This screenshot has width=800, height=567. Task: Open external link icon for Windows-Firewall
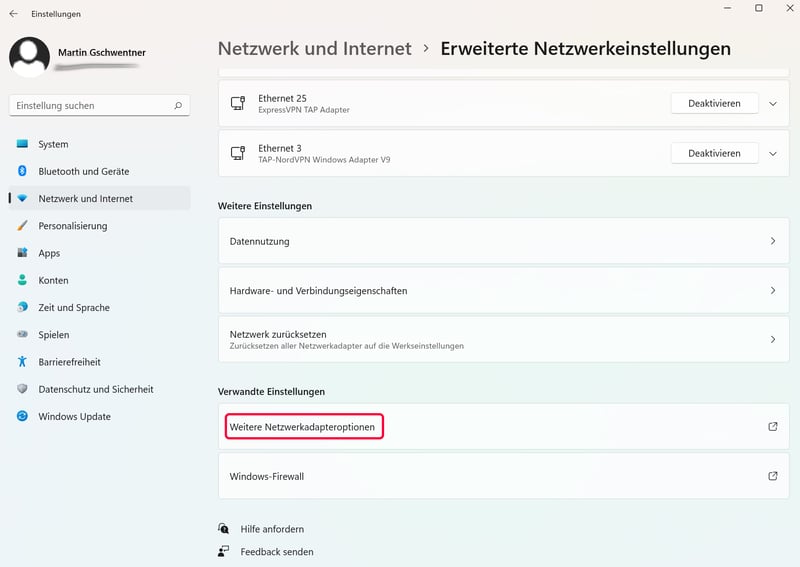[772, 476]
